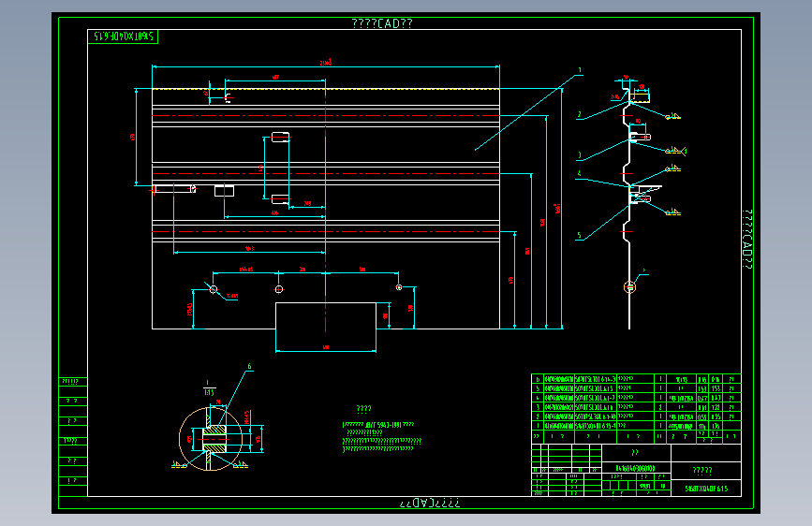Click the "????CAD??" header text at top
This screenshot has width=812, height=526.
click(x=382, y=23)
